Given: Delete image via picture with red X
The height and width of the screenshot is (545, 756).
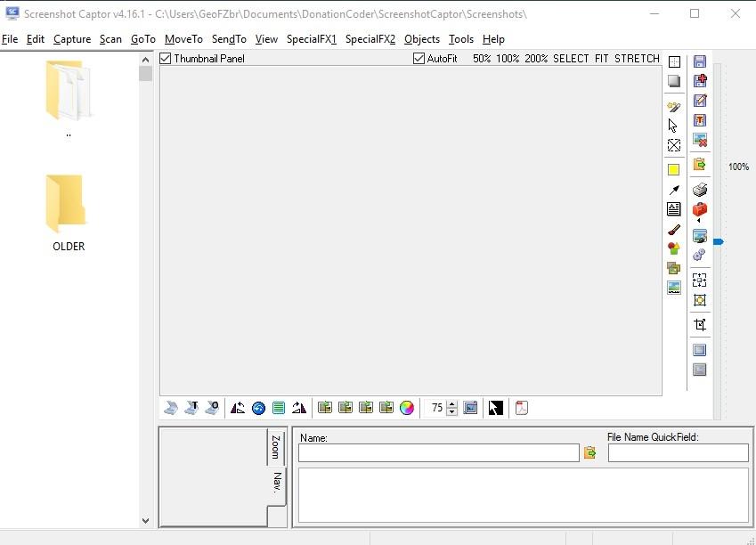Looking at the screenshot, I should click(x=700, y=140).
